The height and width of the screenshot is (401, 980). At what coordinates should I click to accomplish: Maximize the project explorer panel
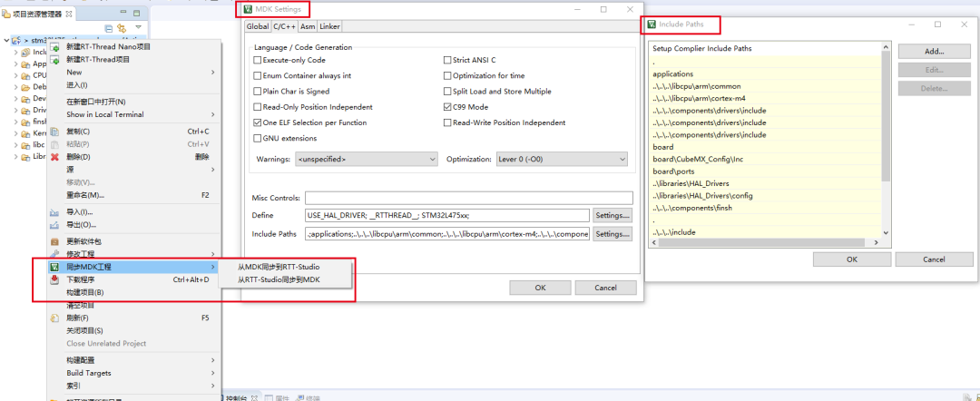click(x=137, y=13)
